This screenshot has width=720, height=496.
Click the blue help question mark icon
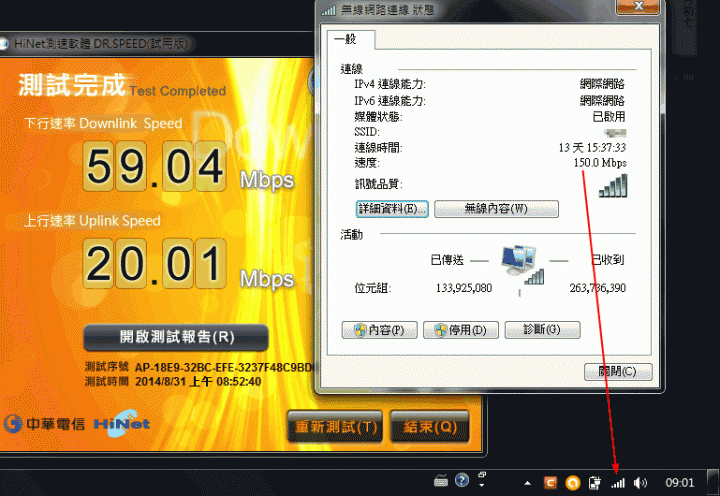(x=462, y=480)
